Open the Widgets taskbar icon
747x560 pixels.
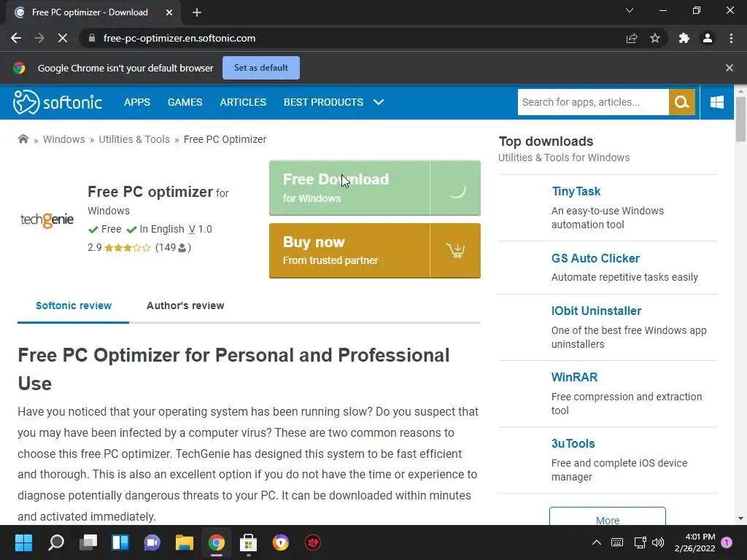pos(120,542)
